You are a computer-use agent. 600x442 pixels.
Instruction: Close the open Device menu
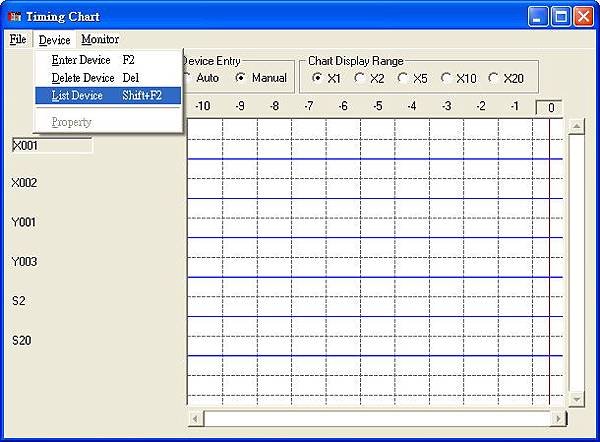(x=54, y=40)
